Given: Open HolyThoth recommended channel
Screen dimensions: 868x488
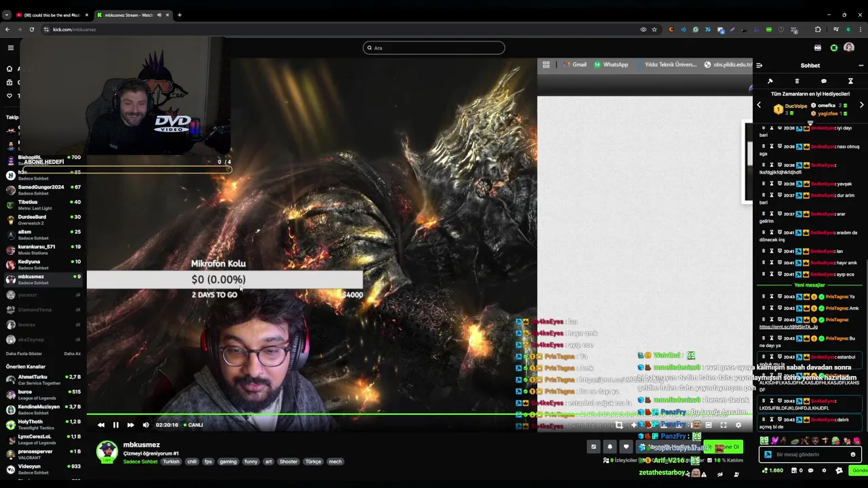Looking at the screenshot, I should coord(42,424).
